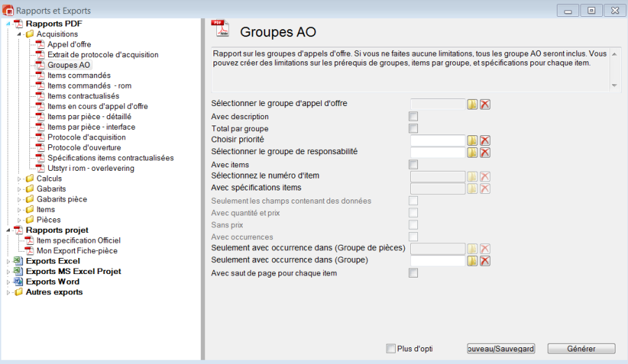This screenshot has height=364, width=628.
Task: Enable the Avec description checkbox
Action: [x=413, y=116]
